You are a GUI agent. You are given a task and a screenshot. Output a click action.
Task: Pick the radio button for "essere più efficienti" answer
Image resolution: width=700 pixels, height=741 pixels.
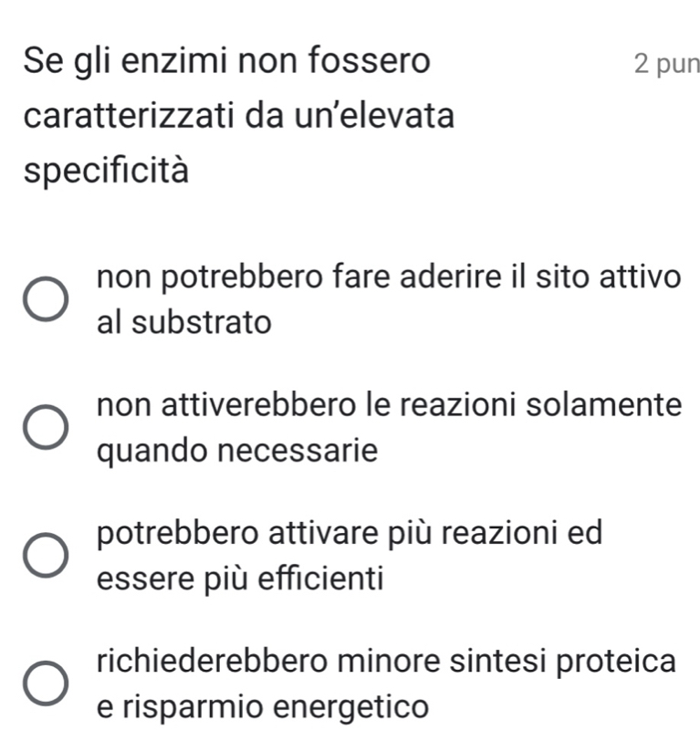(x=45, y=558)
